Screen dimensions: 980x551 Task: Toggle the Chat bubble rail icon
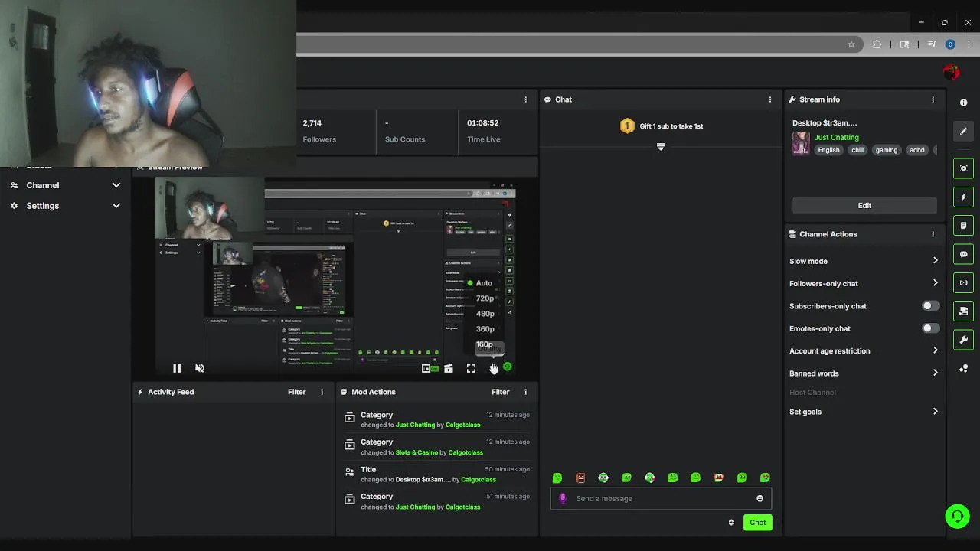[x=963, y=254]
